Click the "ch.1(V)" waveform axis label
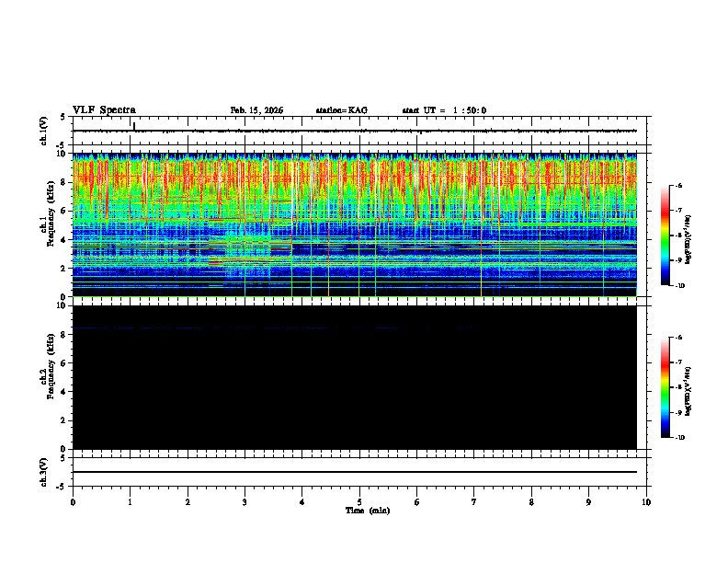Viewport: 728px width, 563px height. (x=44, y=131)
